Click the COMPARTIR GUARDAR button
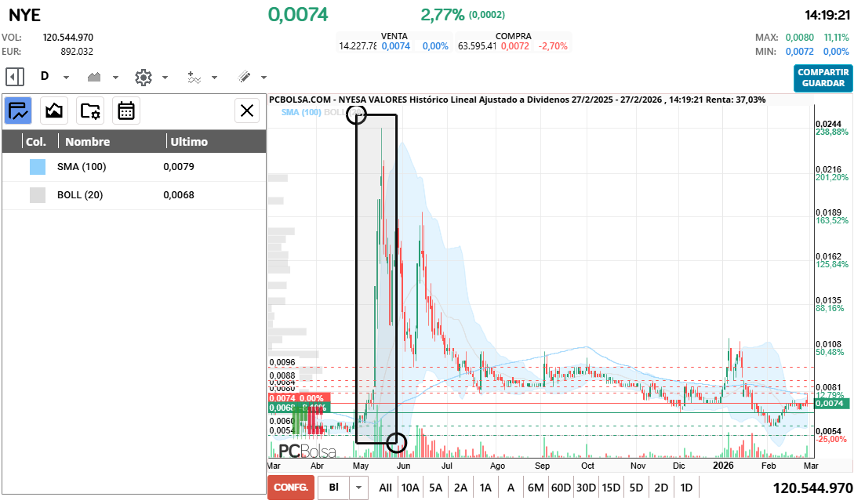The height and width of the screenshot is (504, 865). [x=823, y=78]
